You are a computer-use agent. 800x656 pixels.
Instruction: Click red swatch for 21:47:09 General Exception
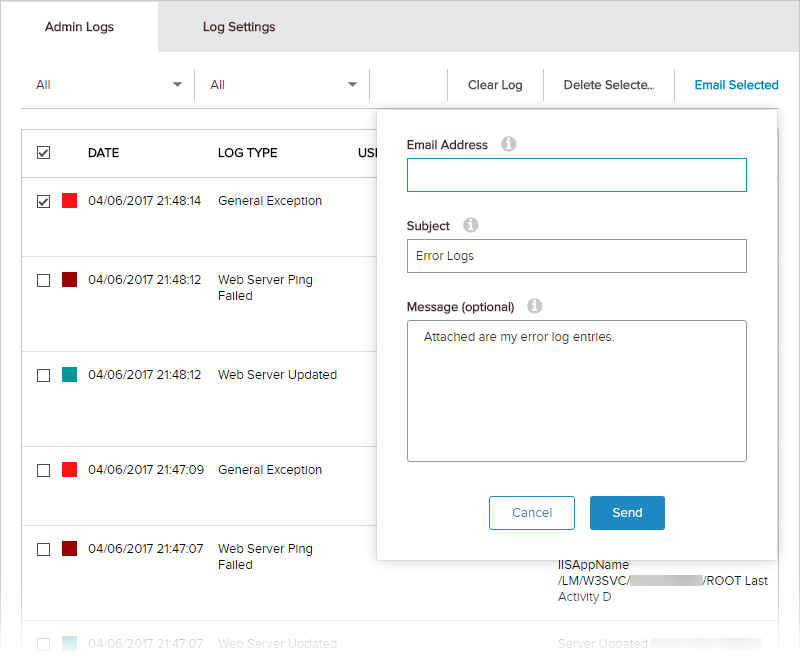tap(69, 469)
